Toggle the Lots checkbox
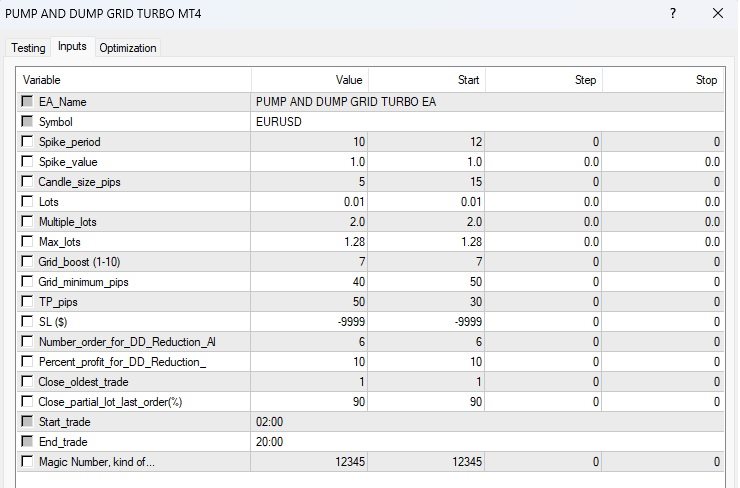Screen dimensions: 740x488 [x=27, y=201]
